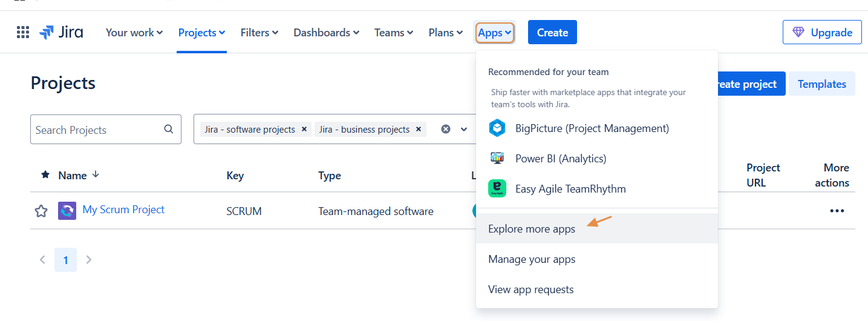The height and width of the screenshot is (321, 868).
Task: Open the app switcher grid icon
Action: (x=23, y=33)
